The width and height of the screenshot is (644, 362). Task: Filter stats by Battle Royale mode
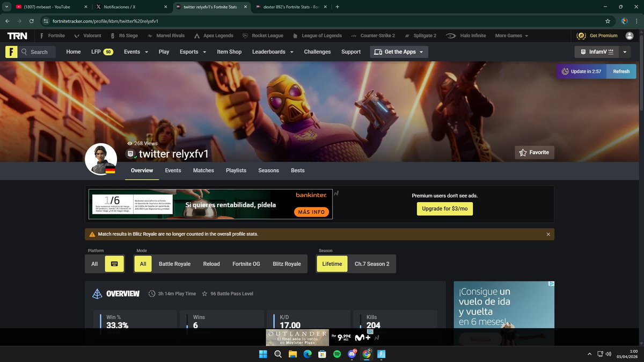[174, 264]
